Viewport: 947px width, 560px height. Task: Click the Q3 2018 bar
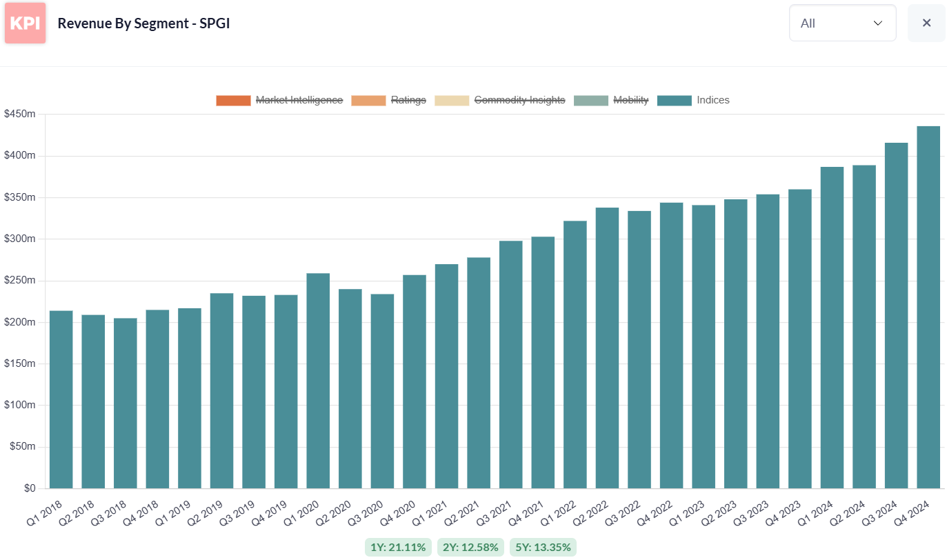click(126, 403)
